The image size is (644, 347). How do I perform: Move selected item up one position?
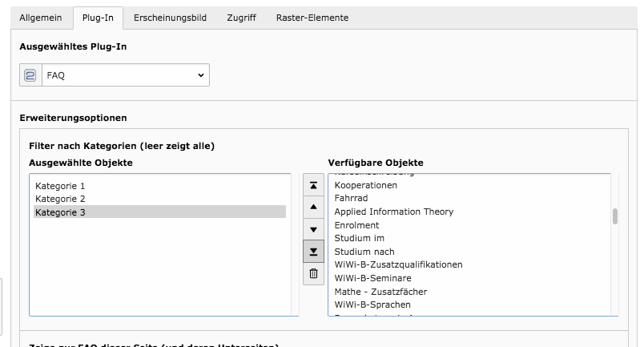313,207
